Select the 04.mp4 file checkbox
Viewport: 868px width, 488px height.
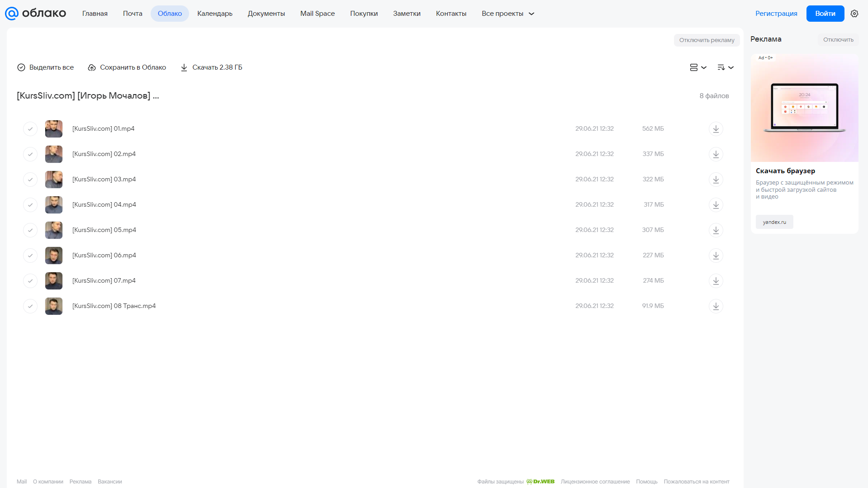click(x=30, y=205)
